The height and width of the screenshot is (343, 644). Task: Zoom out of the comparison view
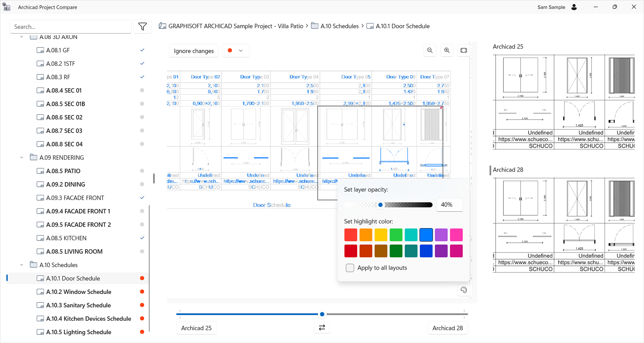point(430,50)
